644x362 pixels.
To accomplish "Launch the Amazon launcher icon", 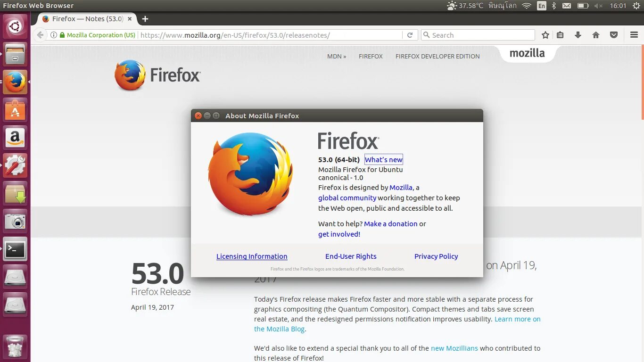I will [x=15, y=137].
